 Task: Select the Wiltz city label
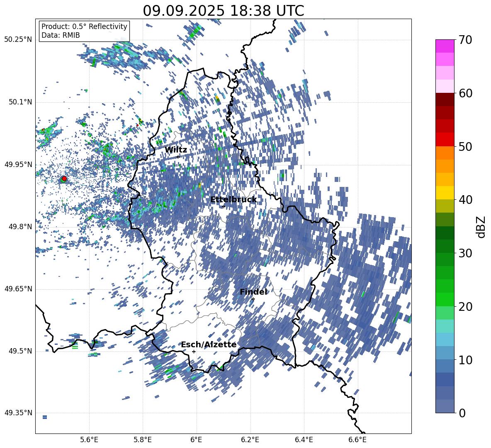coord(176,150)
